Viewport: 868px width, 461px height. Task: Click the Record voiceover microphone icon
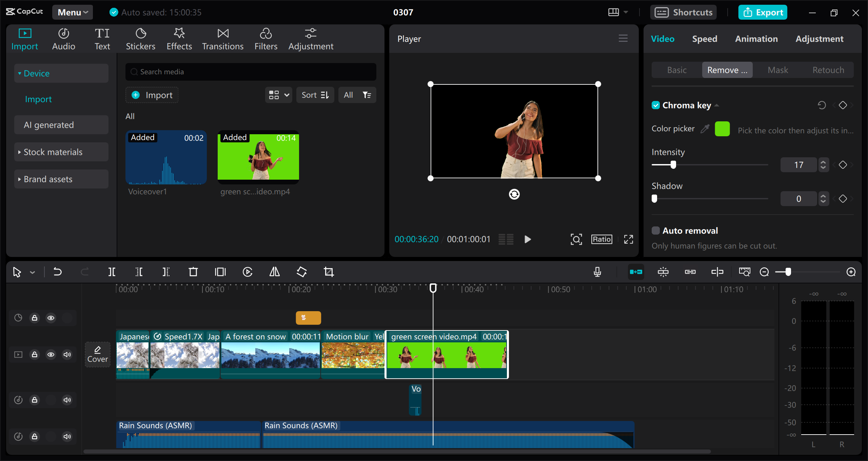[x=597, y=272]
